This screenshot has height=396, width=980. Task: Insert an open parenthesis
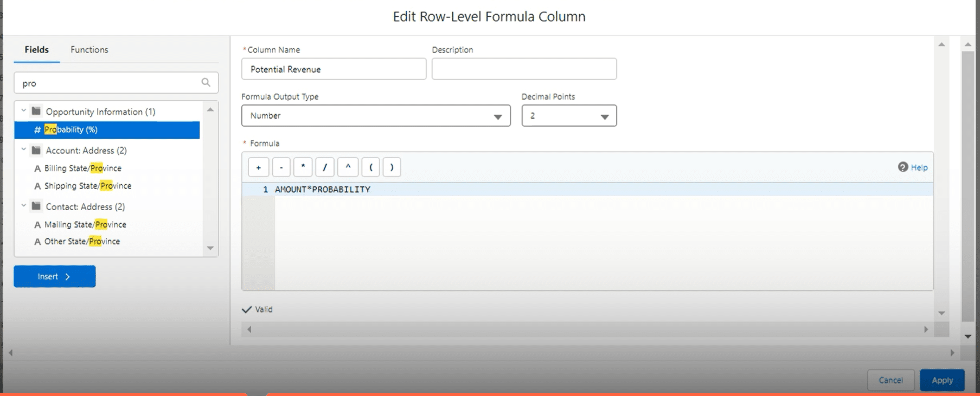pyautogui.click(x=370, y=167)
